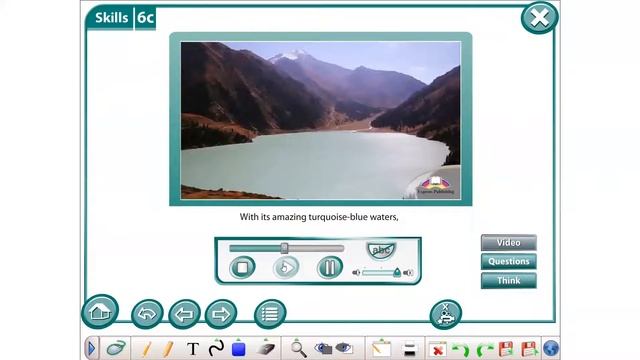
Task: Undo the last annotation
Action: (x=462, y=350)
